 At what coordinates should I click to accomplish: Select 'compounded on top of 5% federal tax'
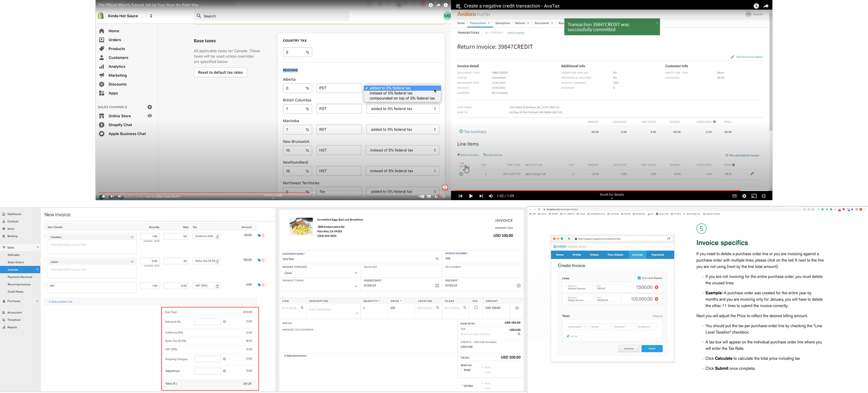402,98
